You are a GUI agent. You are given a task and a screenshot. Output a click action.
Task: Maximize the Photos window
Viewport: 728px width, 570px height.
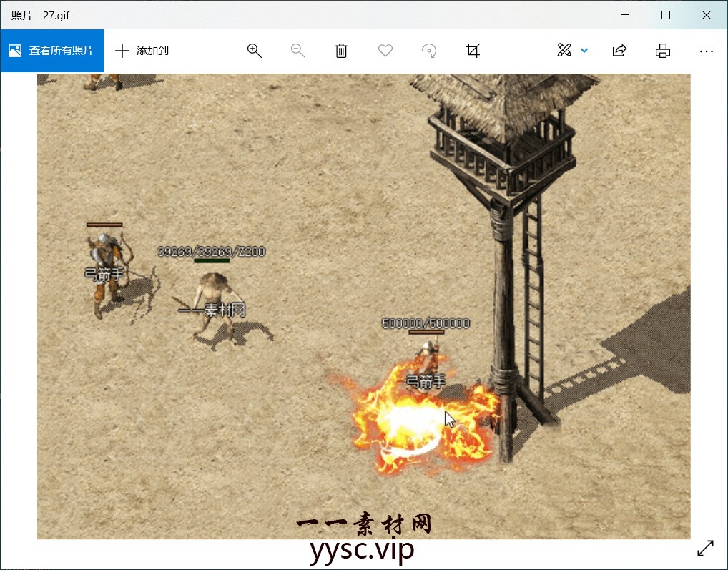665,15
